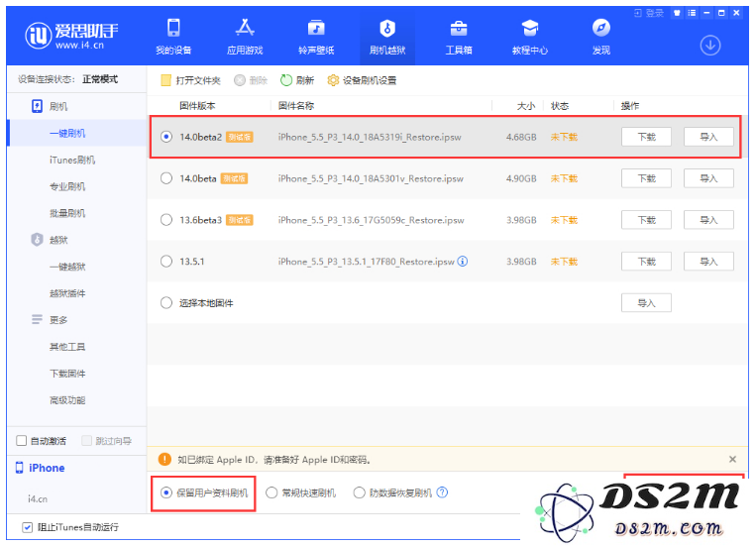Click the 删除 delete toolbar item
Image resolution: width=756 pixels, height=546 pixels.
pyautogui.click(x=251, y=80)
